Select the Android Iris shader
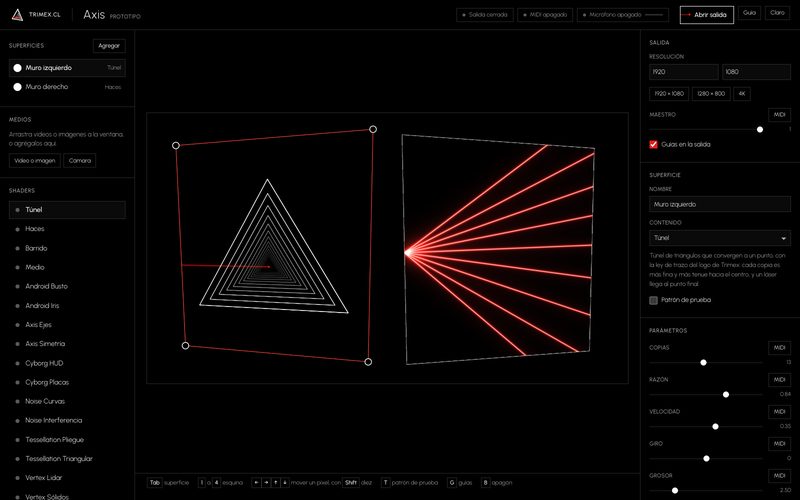 tap(67, 306)
